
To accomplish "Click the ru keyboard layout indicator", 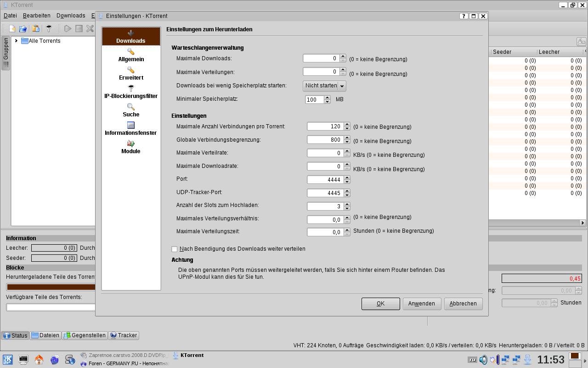I will click(472, 360).
